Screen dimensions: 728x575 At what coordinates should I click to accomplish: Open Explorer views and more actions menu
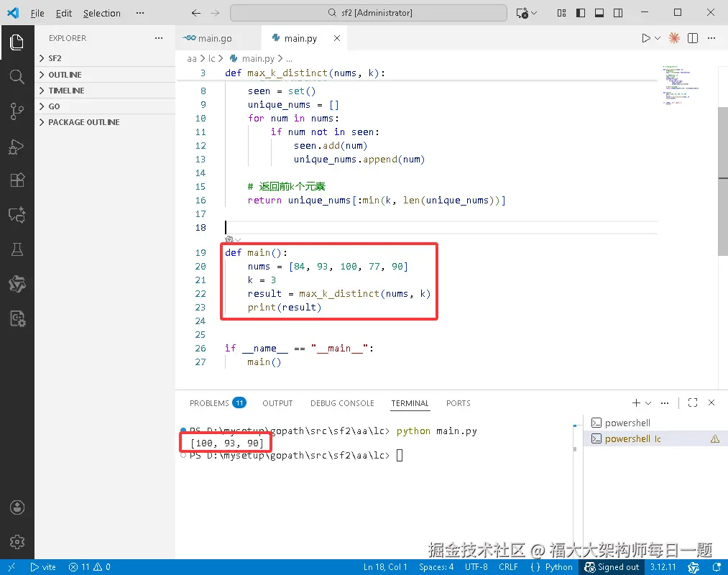click(159, 38)
